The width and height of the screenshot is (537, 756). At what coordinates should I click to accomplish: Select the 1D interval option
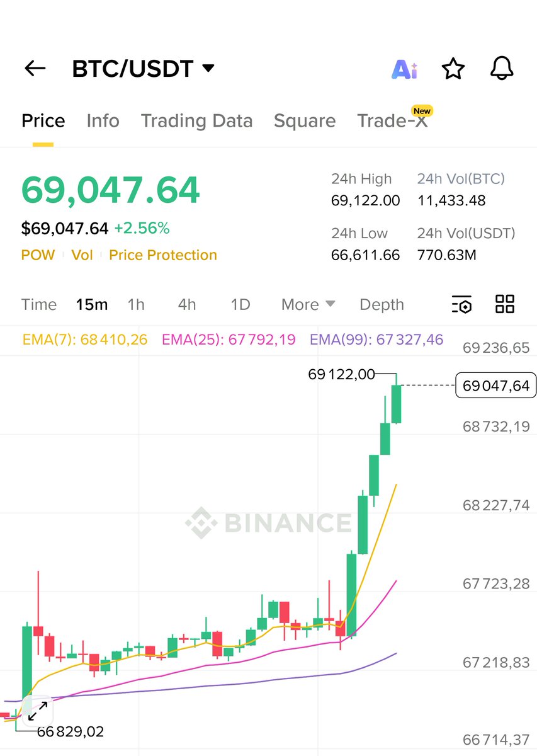coord(240,305)
